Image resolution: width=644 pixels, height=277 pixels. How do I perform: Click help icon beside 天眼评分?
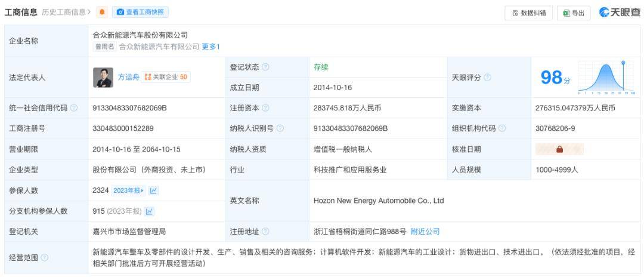487,77
